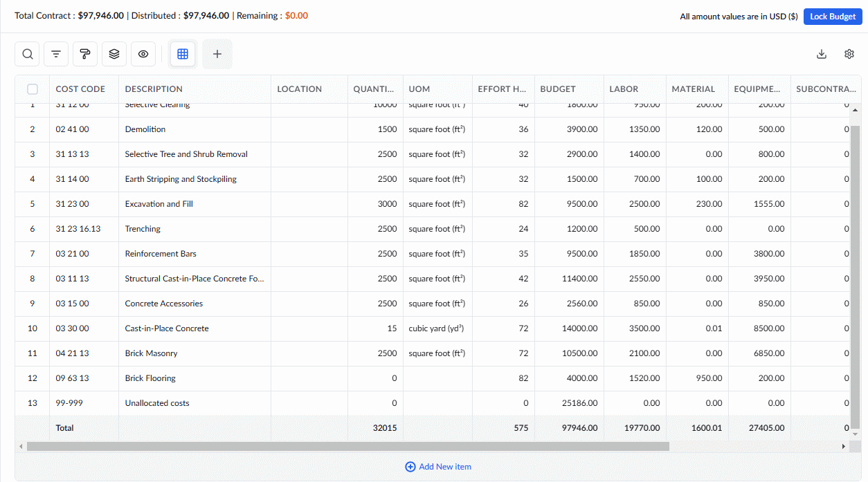Click Excavation and Fill description
This screenshot has width=868, height=482.
[x=195, y=204]
